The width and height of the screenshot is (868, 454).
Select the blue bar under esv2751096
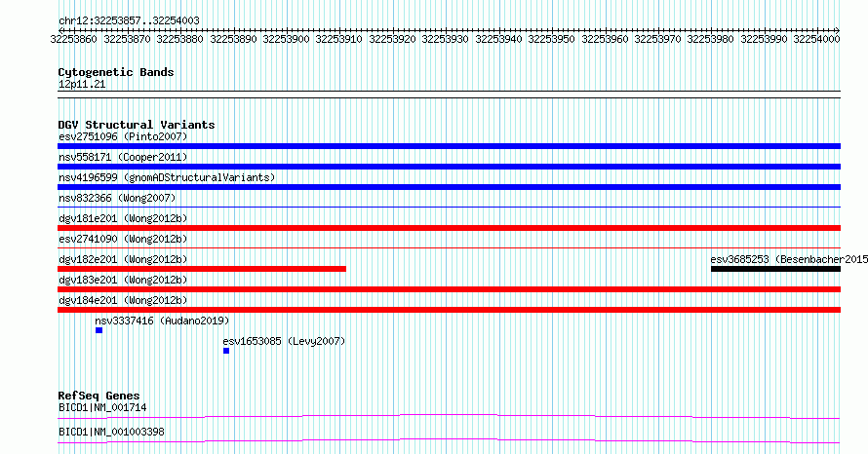pyautogui.click(x=449, y=146)
